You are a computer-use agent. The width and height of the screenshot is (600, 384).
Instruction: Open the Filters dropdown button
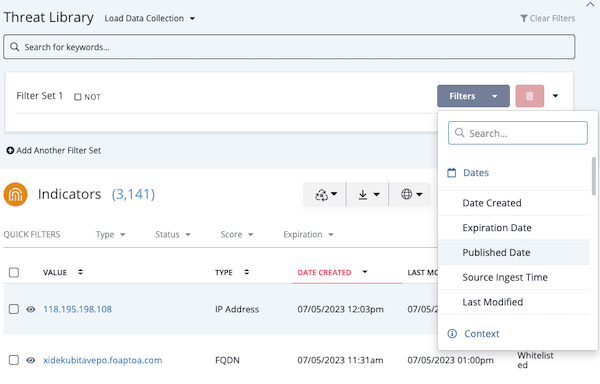473,96
